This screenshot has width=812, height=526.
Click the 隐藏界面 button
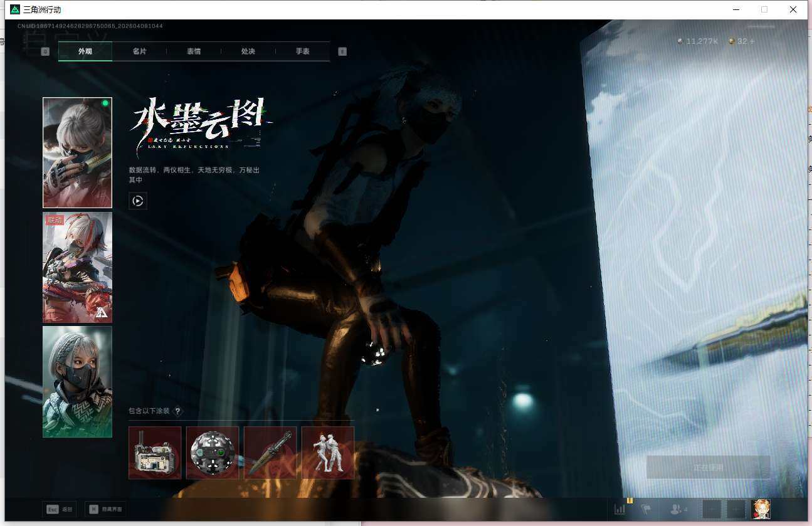(x=105, y=509)
